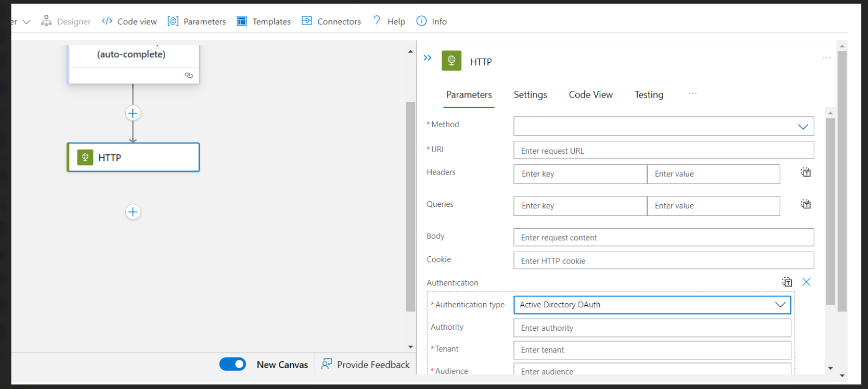This screenshot has width=868, height=389.
Task: Show more tabs via ellipsis after Testing
Action: [x=693, y=93]
